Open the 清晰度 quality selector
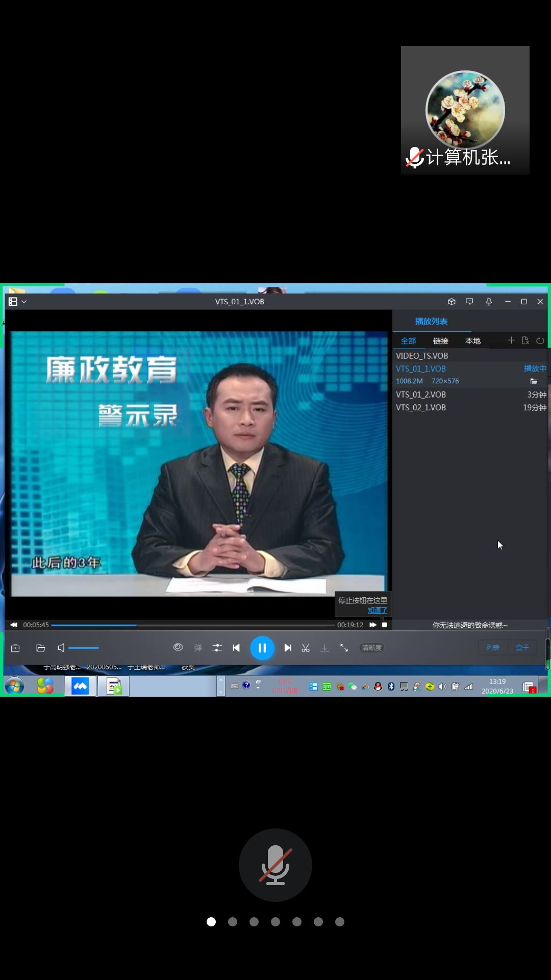This screenshot has height=980, width=551. (371, 648)
